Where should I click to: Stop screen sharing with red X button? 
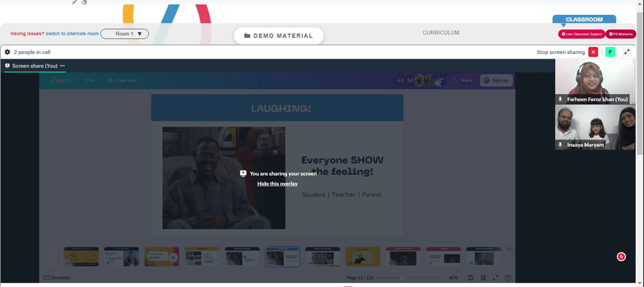click(593, 52)
